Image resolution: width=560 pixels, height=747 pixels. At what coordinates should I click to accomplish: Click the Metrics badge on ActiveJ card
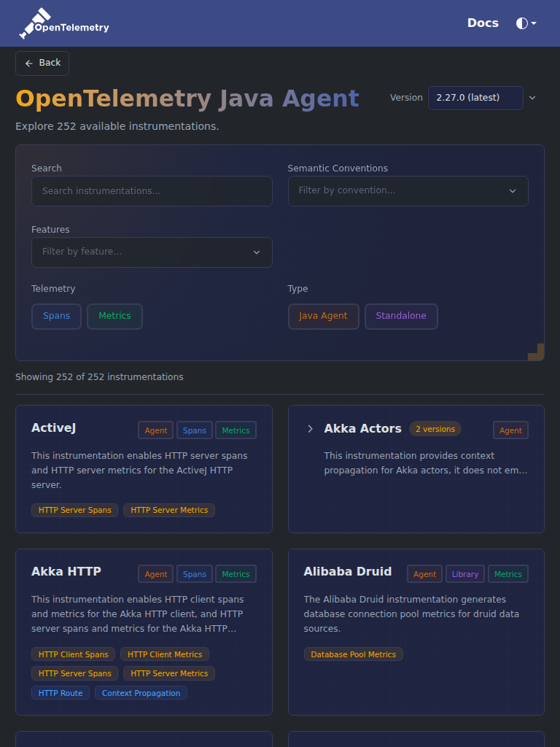click(236, 430)
